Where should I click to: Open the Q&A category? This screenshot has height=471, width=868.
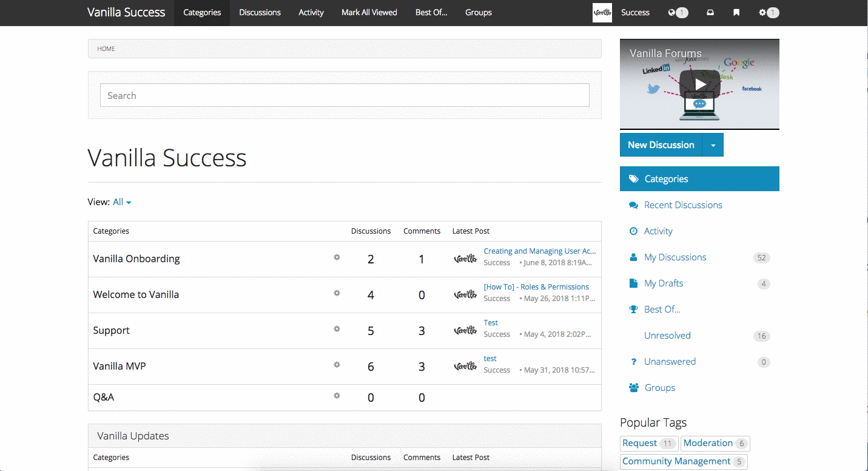coord(104,397)
